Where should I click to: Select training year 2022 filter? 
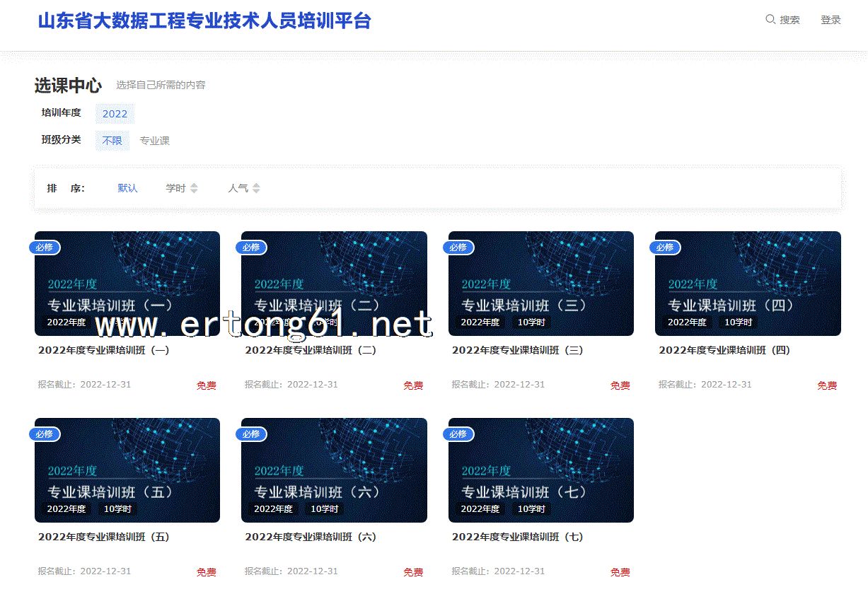115,114
